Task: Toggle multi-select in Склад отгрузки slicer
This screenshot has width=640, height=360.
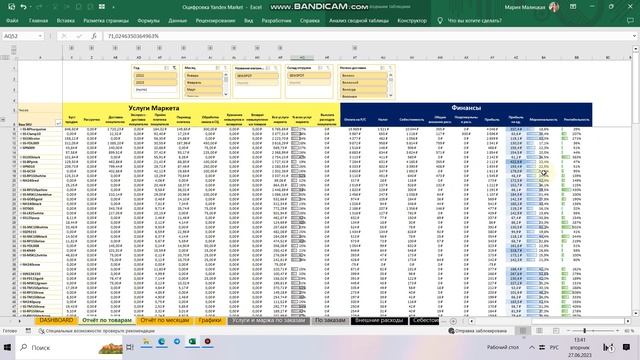Action: click(x=320, y=68)
